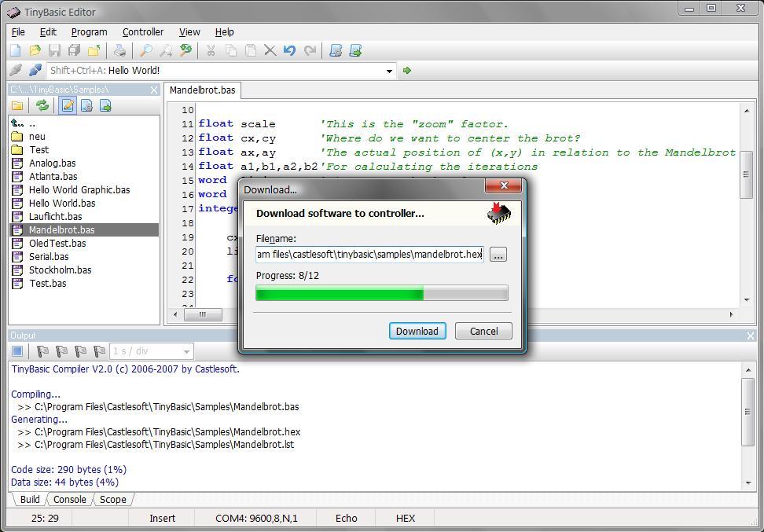This screenshot has width=764, height=532.
Task: Refresh the Samples file list
Action: tap(42, 106)
